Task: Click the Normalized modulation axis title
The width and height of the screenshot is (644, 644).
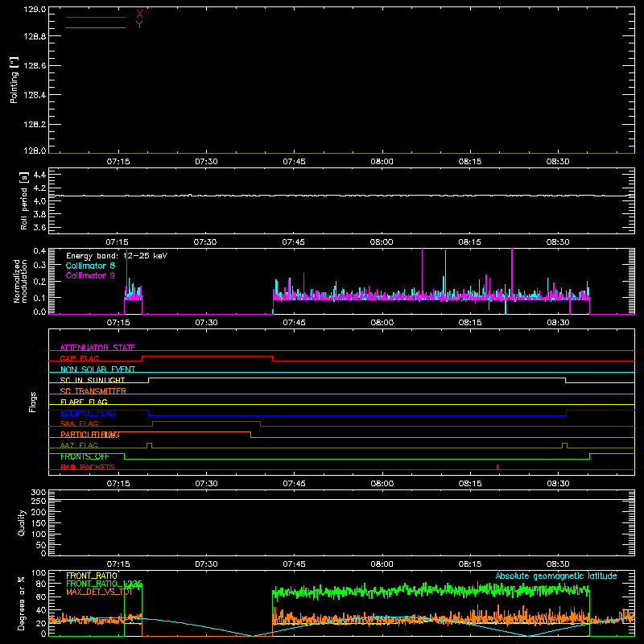Action: [x=20, y=281]
